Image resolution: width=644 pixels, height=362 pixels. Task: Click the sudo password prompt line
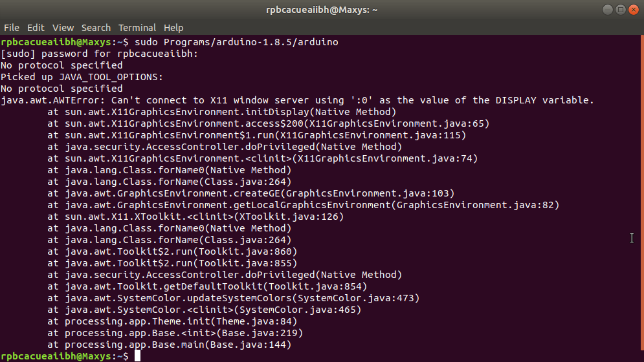pyautogui.click(x=99, y=54)
